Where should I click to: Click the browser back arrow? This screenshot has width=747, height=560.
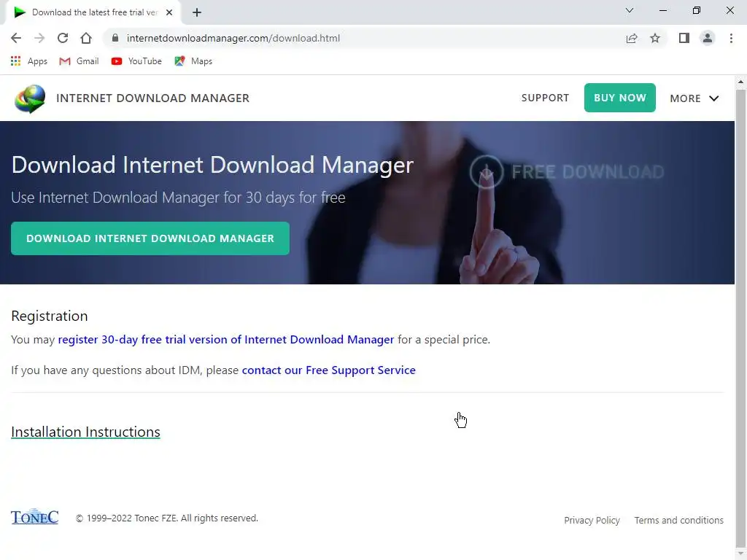click(x=16, y=38)
